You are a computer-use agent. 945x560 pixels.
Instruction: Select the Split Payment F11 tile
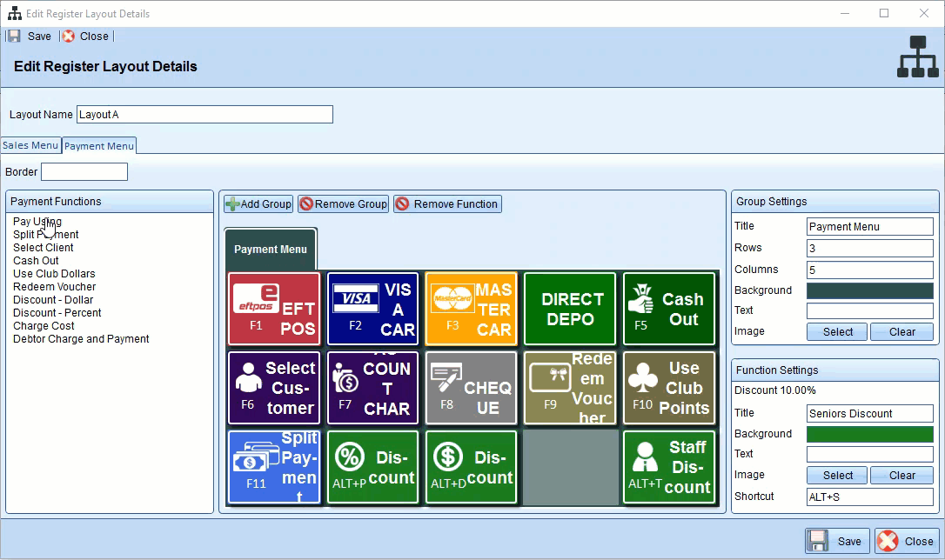coord(274,467)
